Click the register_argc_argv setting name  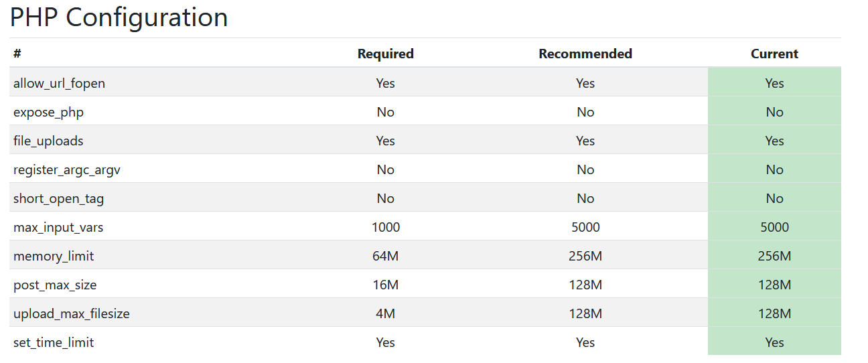coord(67,169)
